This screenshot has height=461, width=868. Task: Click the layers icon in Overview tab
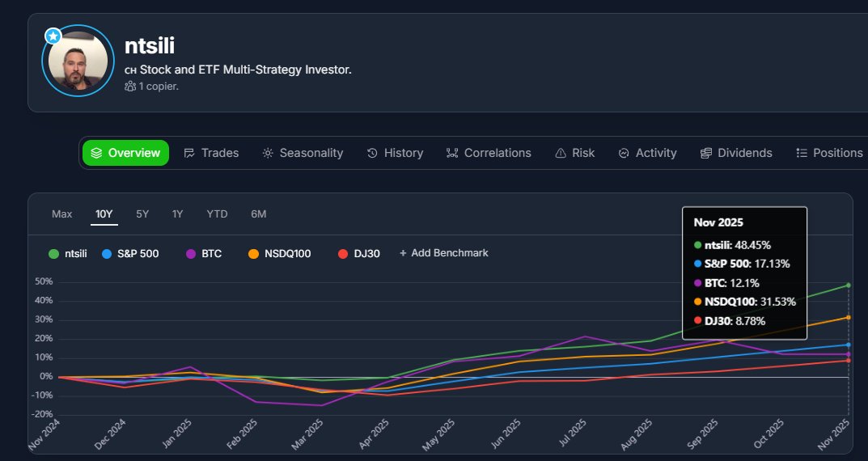point(96,153)
